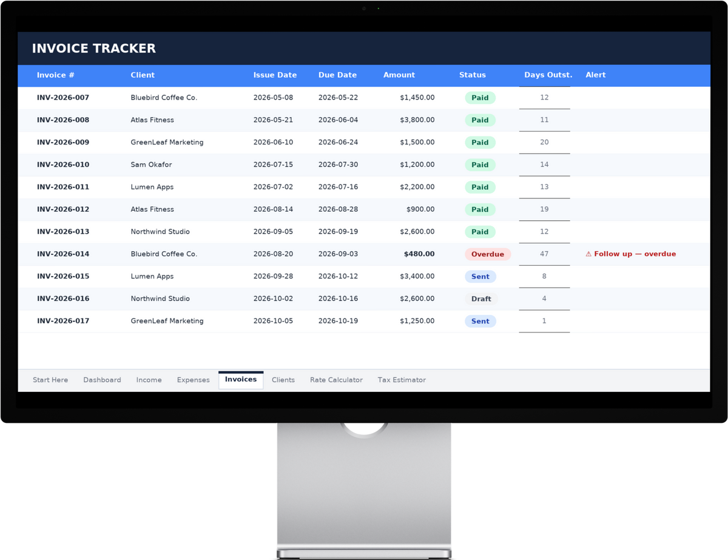Select invoice INV-2026-010 cell
The image size is (728, 560).
pos(62,164)
